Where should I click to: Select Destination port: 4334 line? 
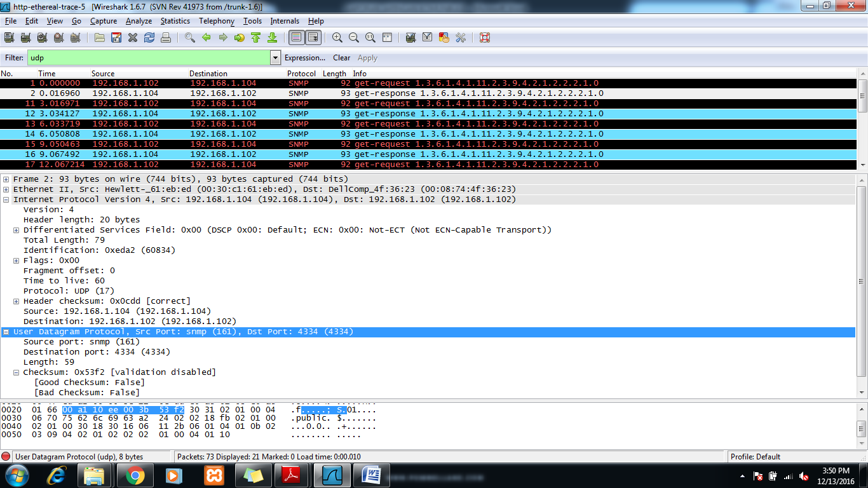[97, 352]
